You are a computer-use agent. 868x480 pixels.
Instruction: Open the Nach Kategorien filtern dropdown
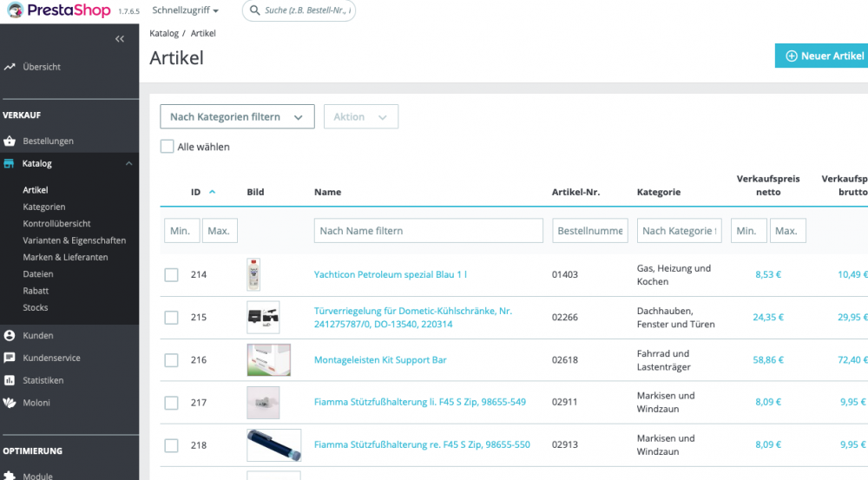pyautogui.click(x=237, y=117)
